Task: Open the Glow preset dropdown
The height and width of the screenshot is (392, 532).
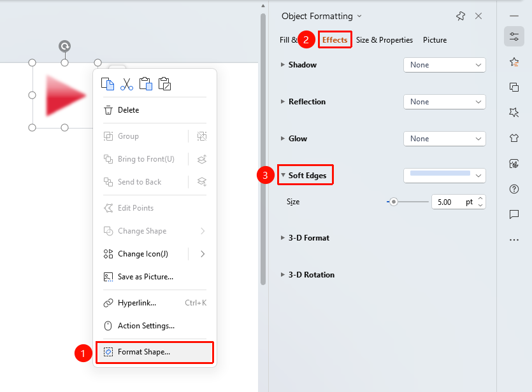Action: click(x=445, y=139)
